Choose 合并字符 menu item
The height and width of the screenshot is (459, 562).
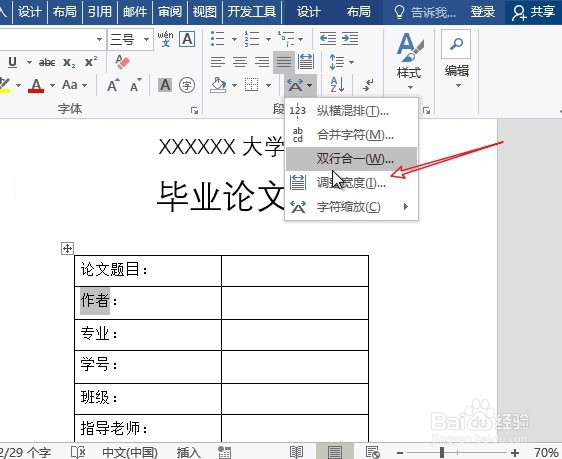click(352, 135)
